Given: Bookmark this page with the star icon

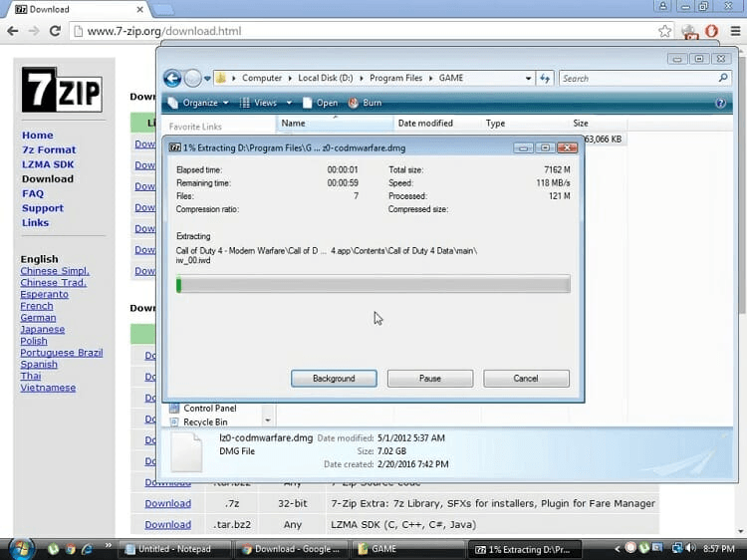Looking at the screenshot, I should tap(665, 31).
